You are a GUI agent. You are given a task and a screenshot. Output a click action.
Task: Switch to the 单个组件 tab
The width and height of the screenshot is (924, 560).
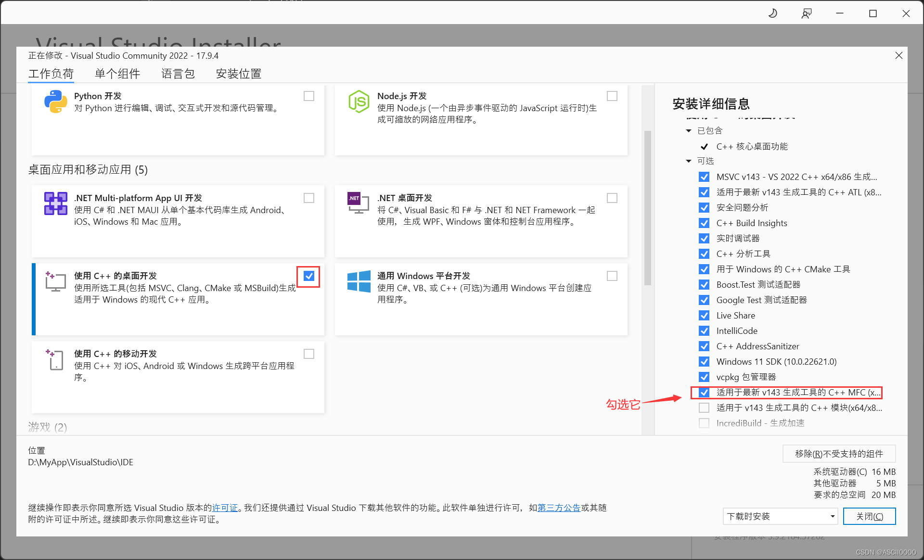coord(117,74)
